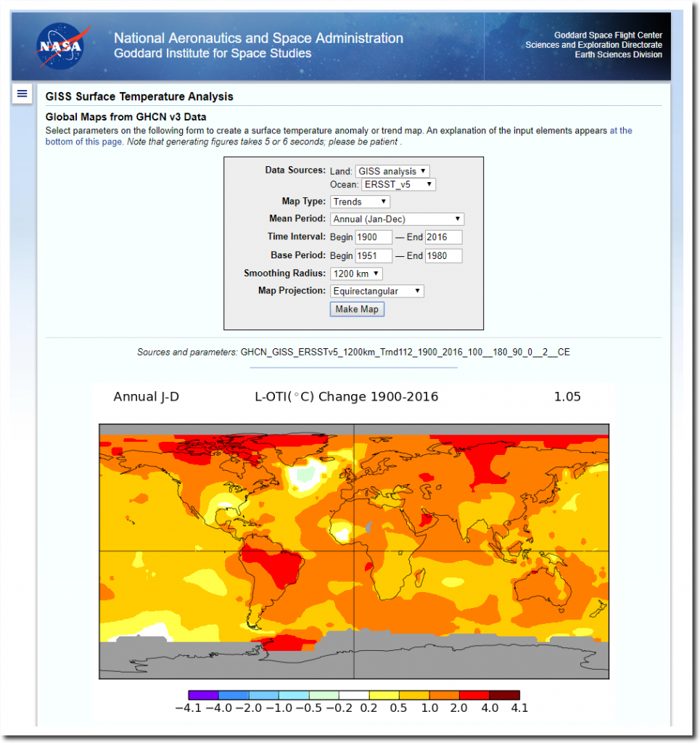
Task: Open Goddard Institute for Space Studies link
Action: coord(213,53)
